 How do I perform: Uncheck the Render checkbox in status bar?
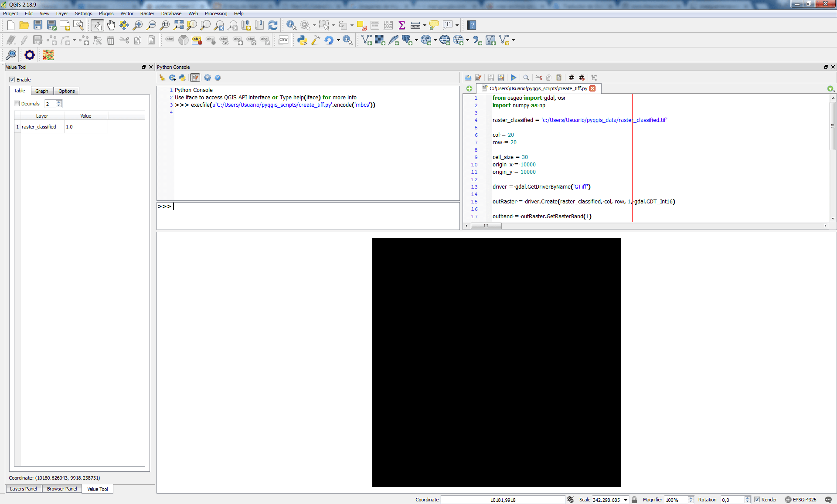click(757, 500)
